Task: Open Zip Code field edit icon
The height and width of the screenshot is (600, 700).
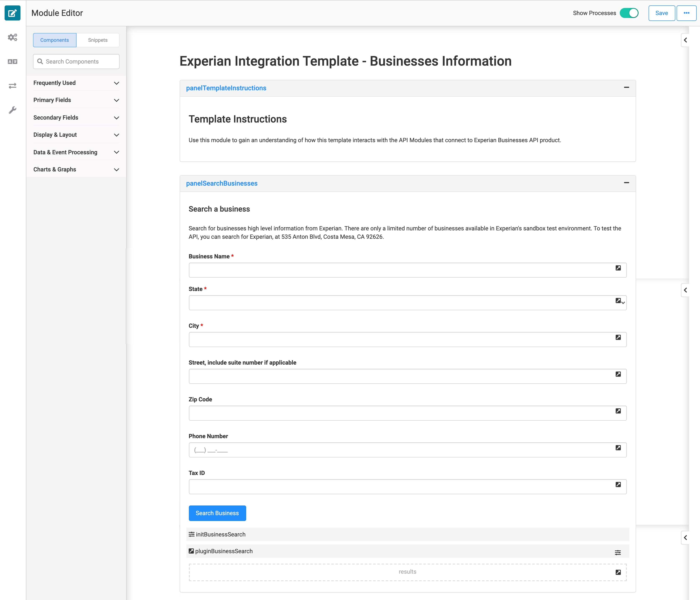Action: click(618, 411)
